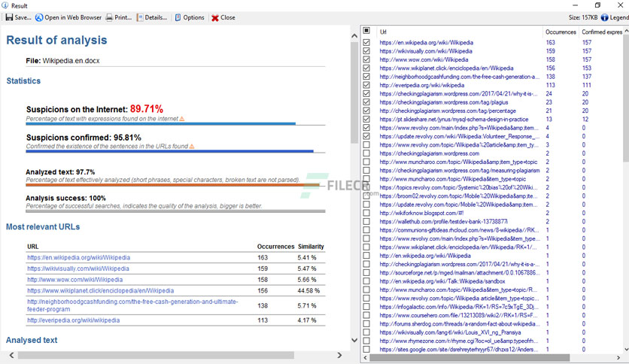Check the sourceforge.net row checkbox
Screen dimensions: 629x364
coord(366,272)
